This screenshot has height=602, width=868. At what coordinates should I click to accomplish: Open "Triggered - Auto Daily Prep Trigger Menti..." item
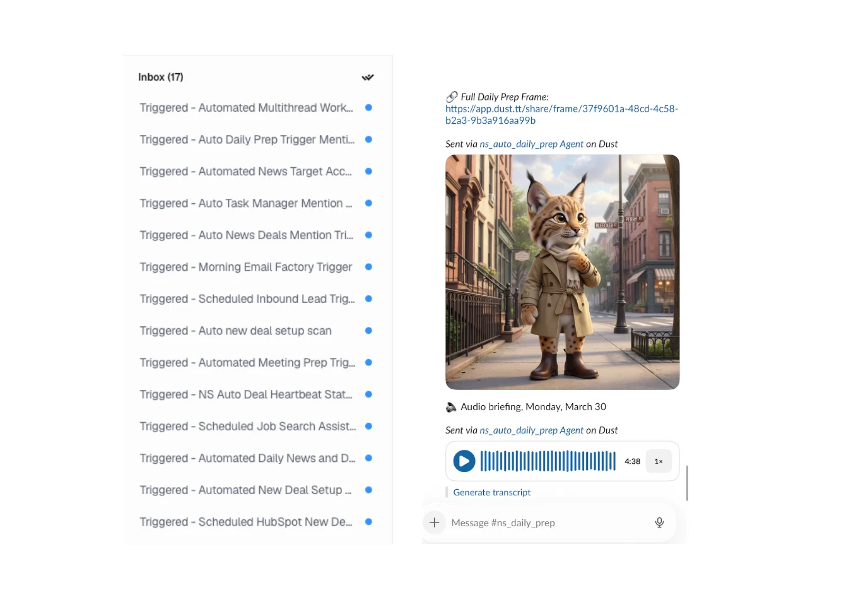click(247, 139)
